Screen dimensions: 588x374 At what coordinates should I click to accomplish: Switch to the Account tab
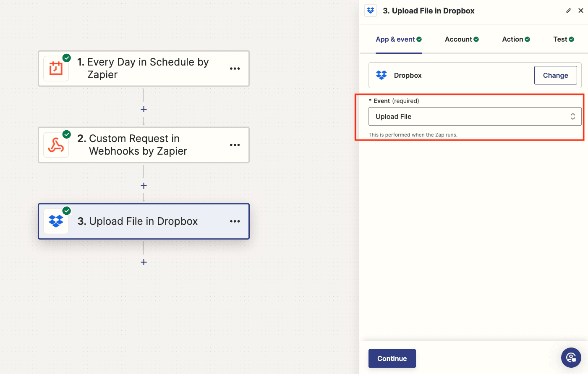[462, 39]
